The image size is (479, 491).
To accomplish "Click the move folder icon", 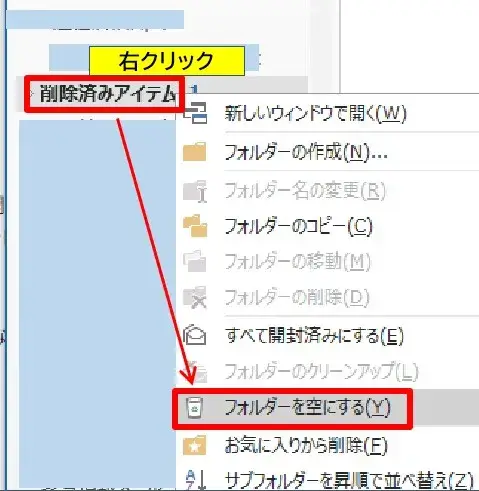I will (x=195, y=261).
